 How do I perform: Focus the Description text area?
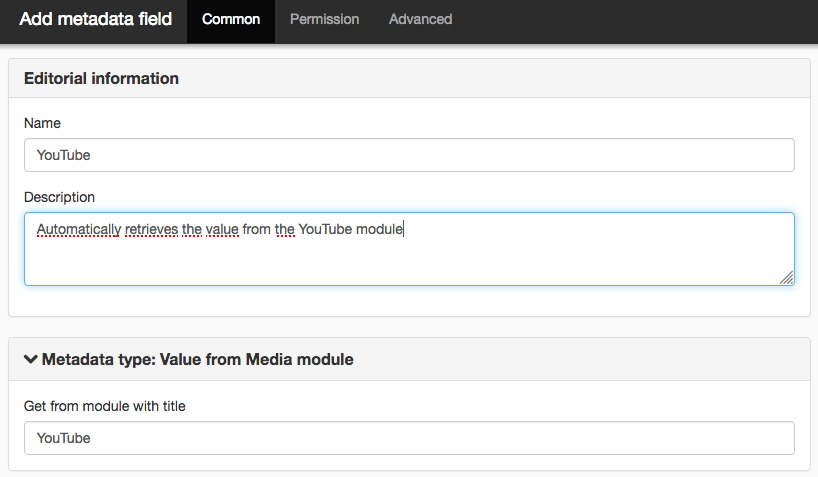pyautogui.click(x=409, y=249)
